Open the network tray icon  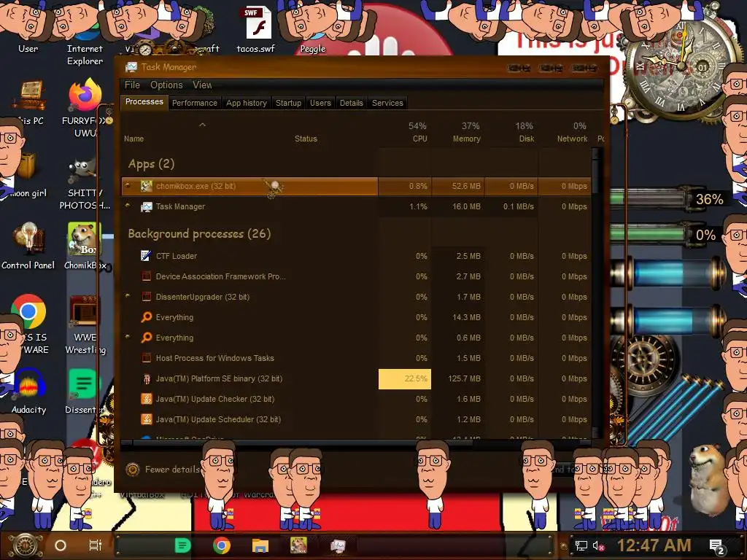pyautogui.click(x=581, y=546)
